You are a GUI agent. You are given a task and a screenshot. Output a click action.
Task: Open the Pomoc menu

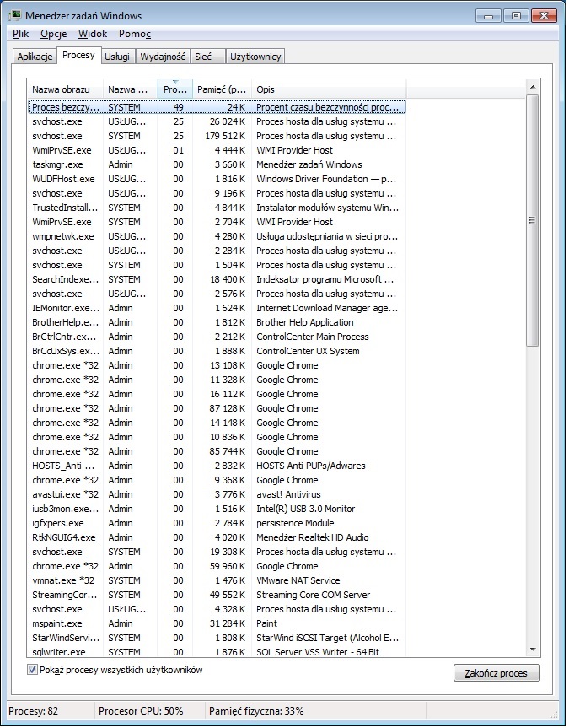coord(135,34)
